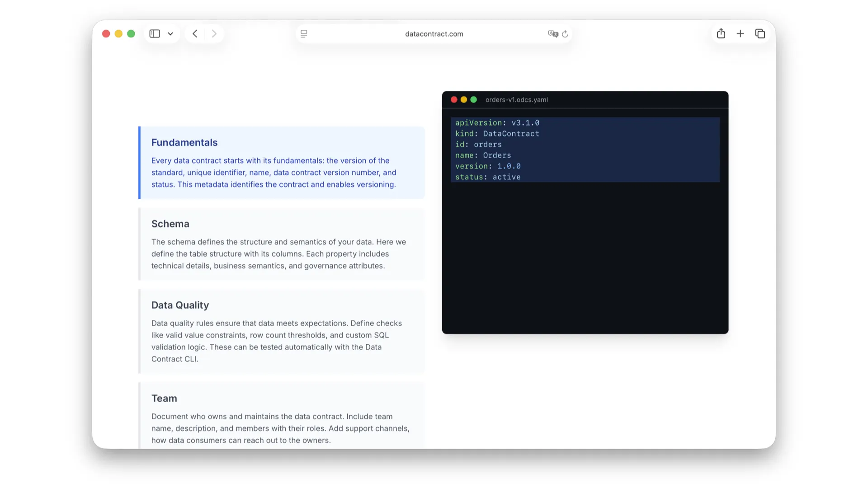Screen dimensions: 868x488
Task: Reload the page with the refresh icon
Action: click(x=565, y=34)
